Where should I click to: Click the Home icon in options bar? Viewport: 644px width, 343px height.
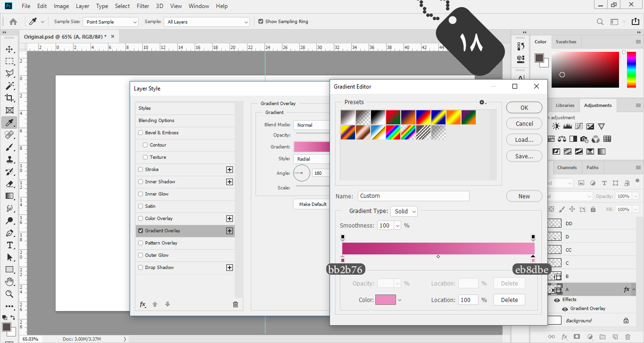(13, 22)
